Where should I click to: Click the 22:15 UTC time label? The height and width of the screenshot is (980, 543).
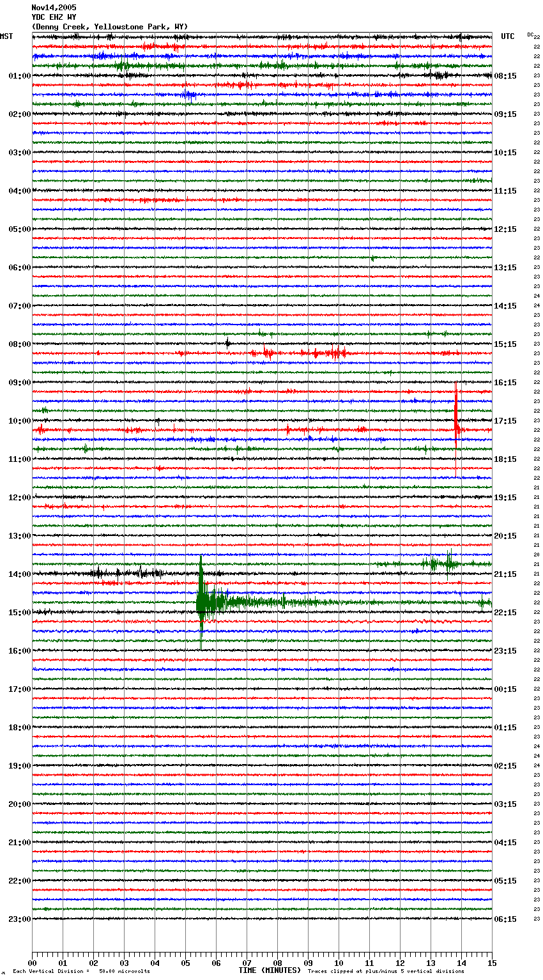505,613
